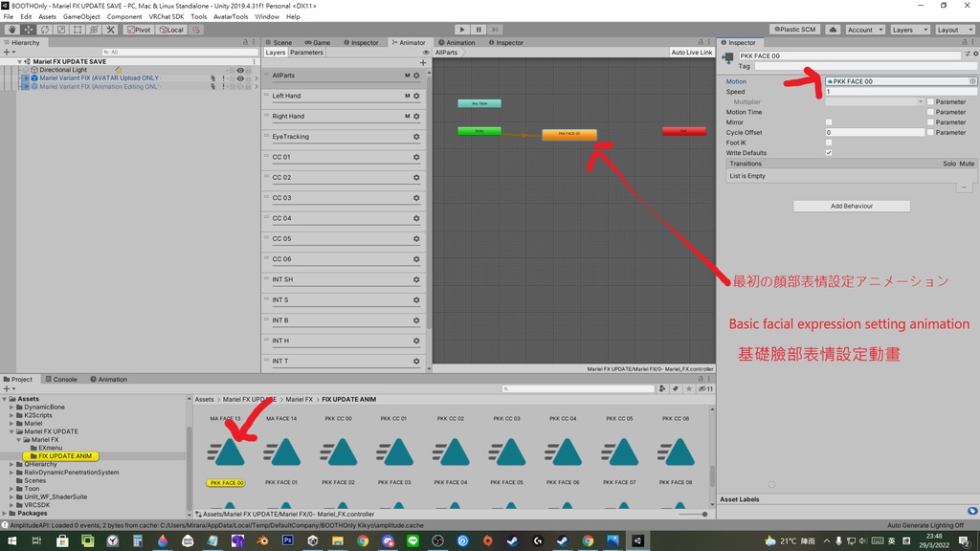
Task: Select the Transform tool in toolbar
Action: [94, 30]
